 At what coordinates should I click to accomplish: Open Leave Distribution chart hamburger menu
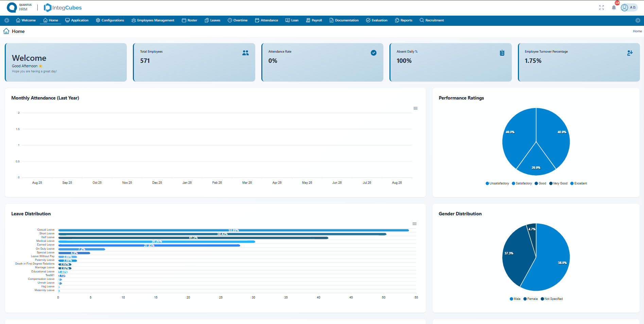415,224
